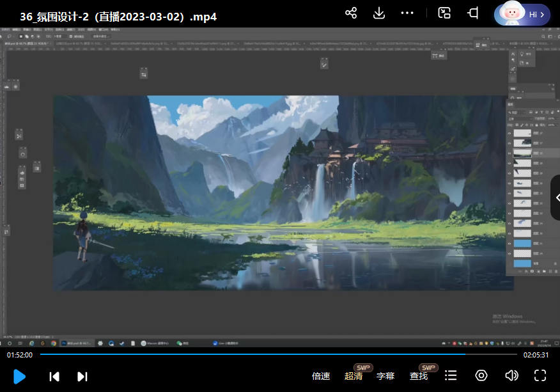The width and height of the screenshot is (560, 392).
Task: Click the current time 01:52:00
Action: [x=20, y=355]
